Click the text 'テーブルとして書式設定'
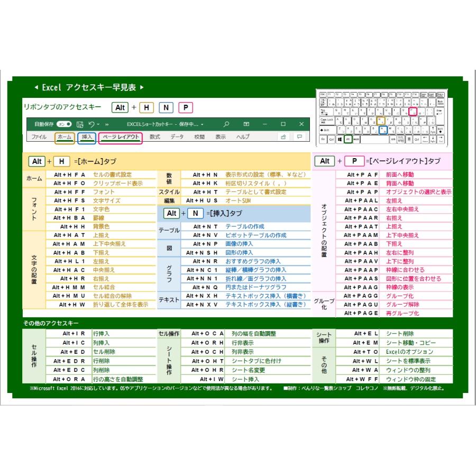 (x=256, y=192)
